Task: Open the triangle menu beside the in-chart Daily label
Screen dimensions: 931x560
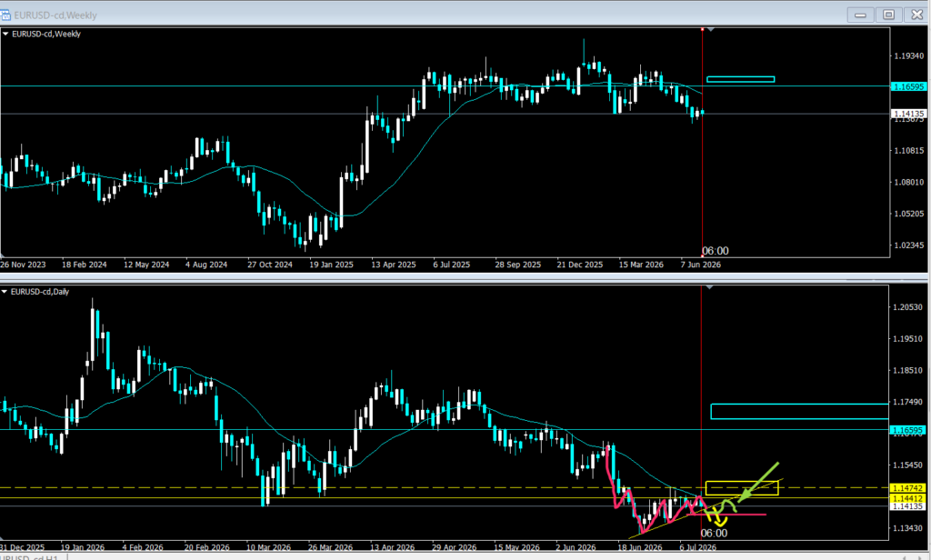Action: point(5,292)
